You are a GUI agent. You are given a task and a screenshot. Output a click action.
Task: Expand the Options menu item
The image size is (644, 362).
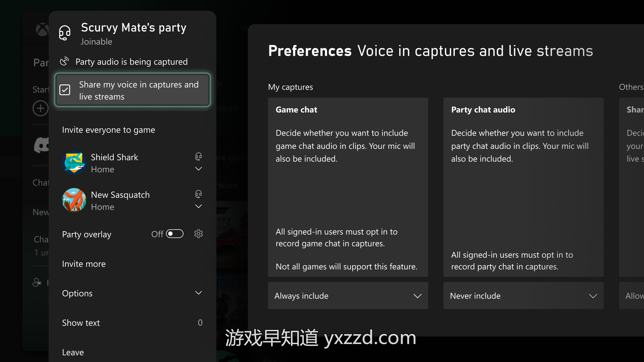[132, 293]
